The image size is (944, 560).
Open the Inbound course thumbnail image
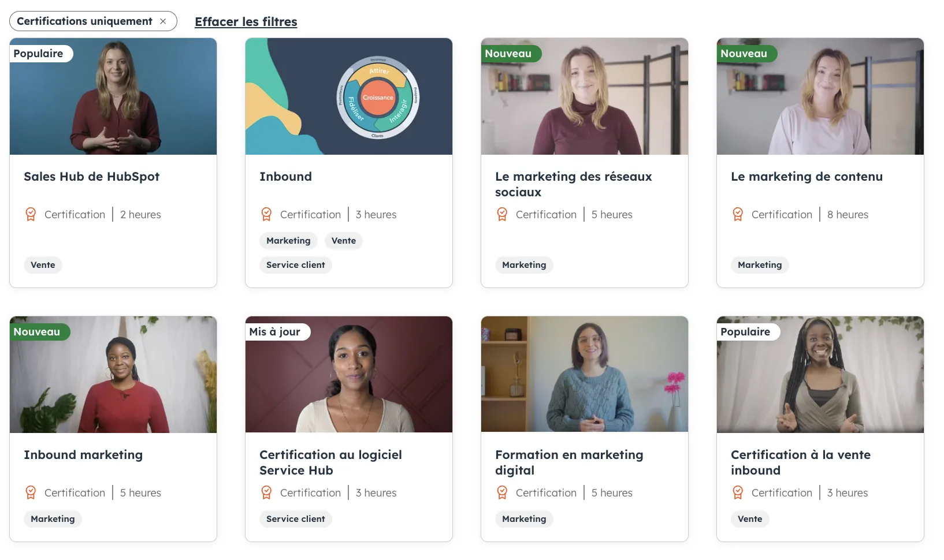tap(348, 96)
